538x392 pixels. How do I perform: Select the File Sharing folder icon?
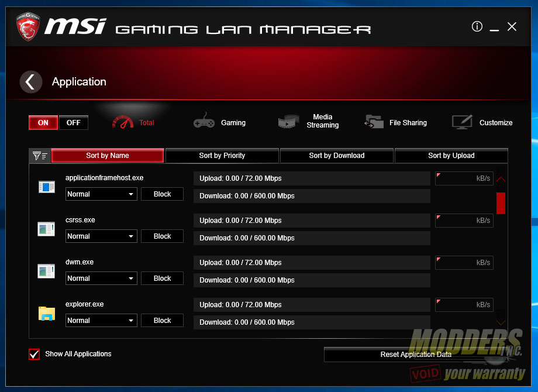374,122
